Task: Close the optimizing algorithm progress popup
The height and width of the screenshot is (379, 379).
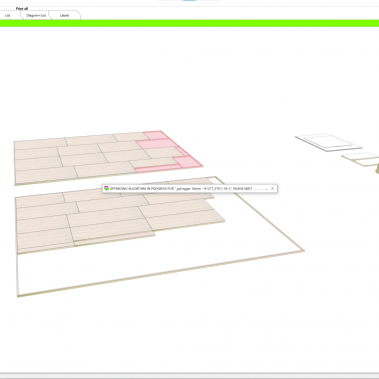Action: pos(272,188)
